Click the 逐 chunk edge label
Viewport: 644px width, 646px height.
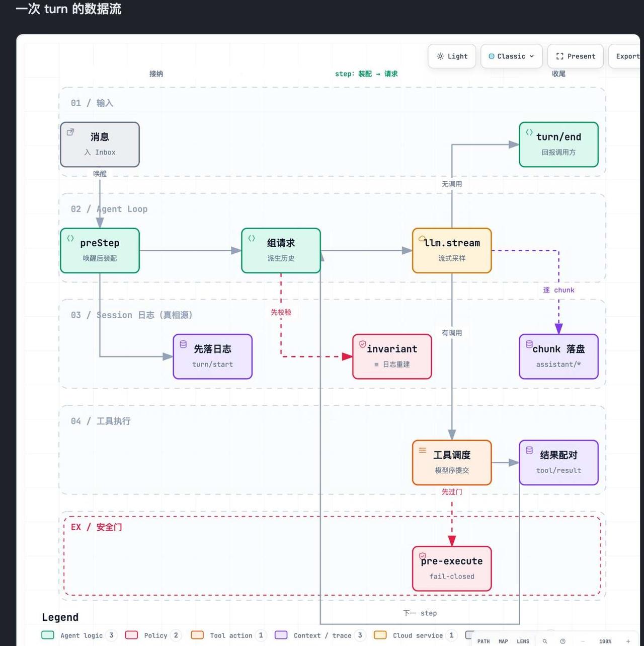click(x=558, y=290)
